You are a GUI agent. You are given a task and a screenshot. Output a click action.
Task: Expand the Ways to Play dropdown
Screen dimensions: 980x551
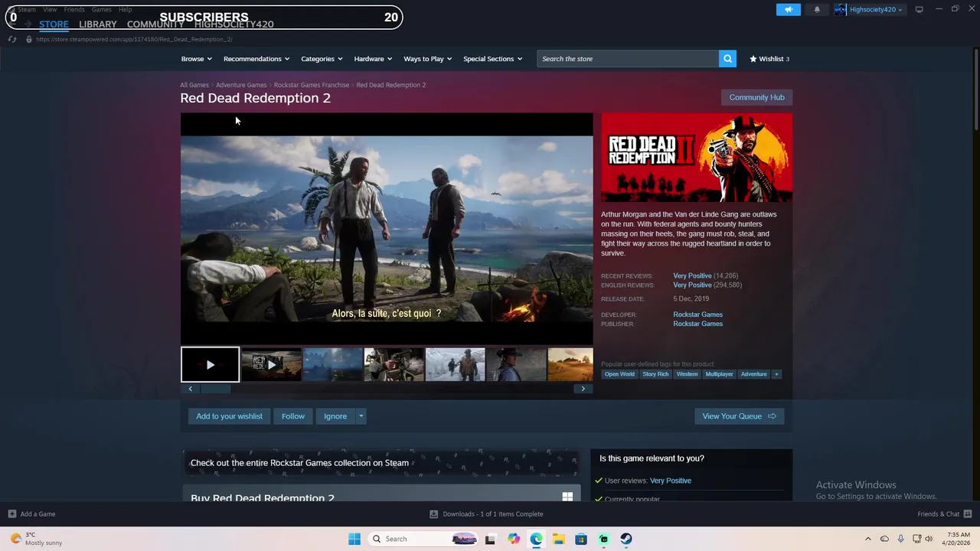point(427,59)
